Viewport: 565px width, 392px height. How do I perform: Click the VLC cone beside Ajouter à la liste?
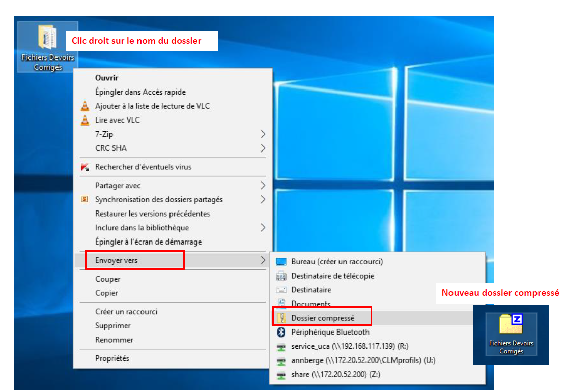click(x=84, y=106)
